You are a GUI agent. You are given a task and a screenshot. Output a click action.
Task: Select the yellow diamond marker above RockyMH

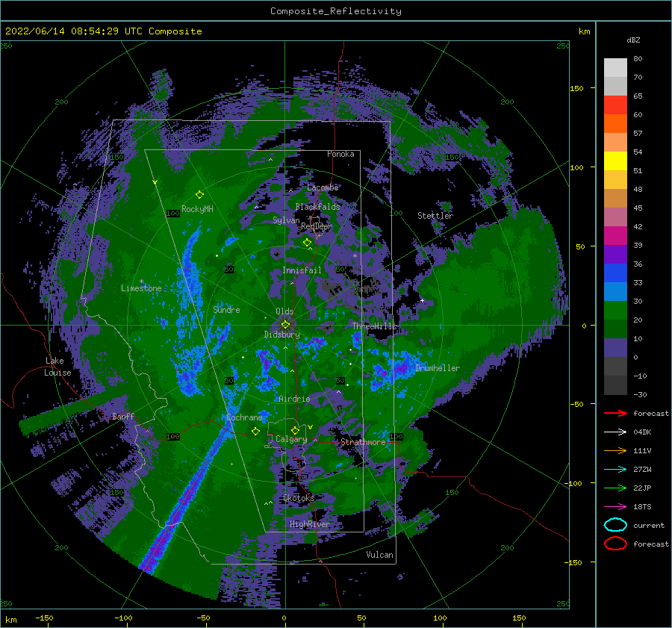[x=199, y=195]
